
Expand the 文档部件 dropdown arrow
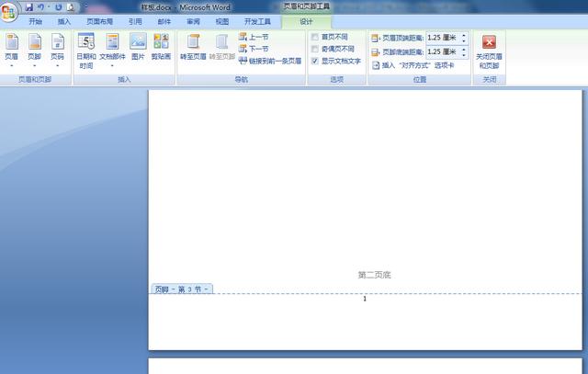(112, 66)
